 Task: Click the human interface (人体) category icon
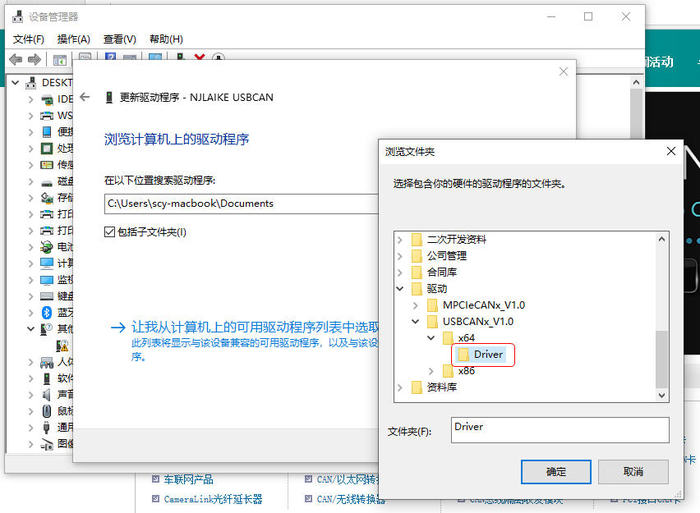pos(47,362)
